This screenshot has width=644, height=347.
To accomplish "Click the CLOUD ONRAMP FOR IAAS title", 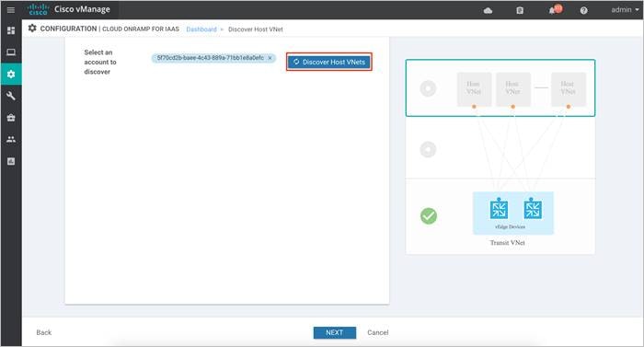I will click(x=141, y=29).
